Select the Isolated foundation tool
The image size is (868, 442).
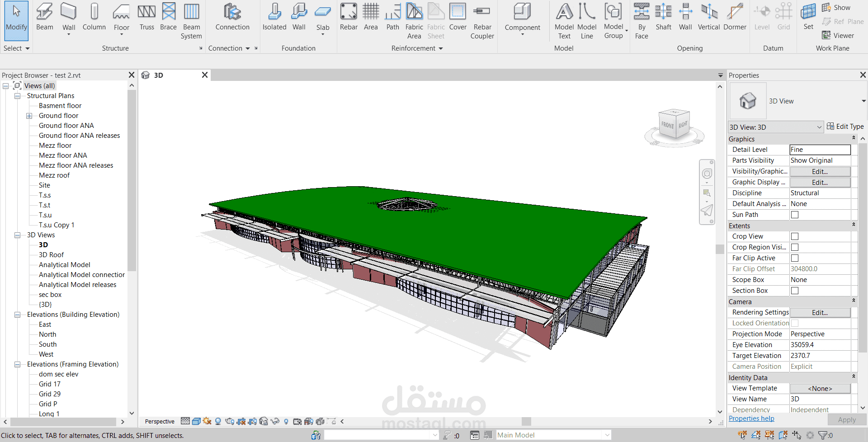[274, 17]
